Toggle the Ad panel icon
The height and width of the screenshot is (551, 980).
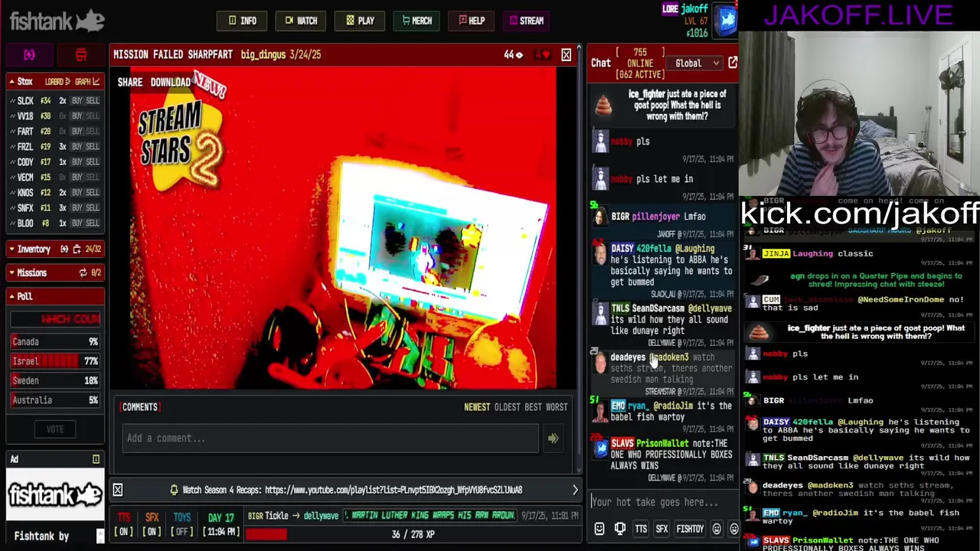point(96,460)
